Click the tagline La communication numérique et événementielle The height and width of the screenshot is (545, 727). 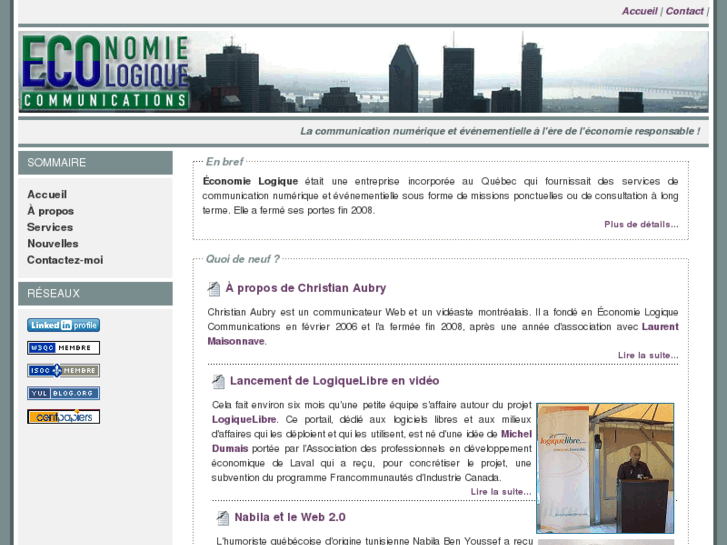[500, 131]
